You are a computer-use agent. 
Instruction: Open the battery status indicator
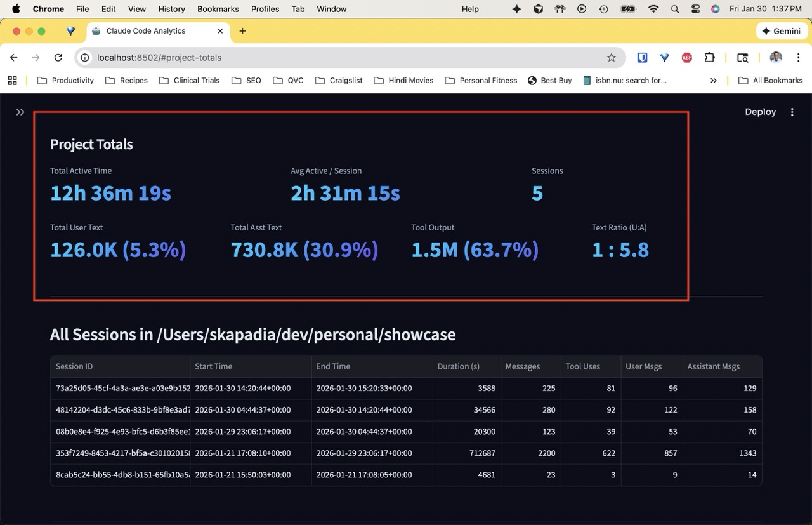pos(628,9)
